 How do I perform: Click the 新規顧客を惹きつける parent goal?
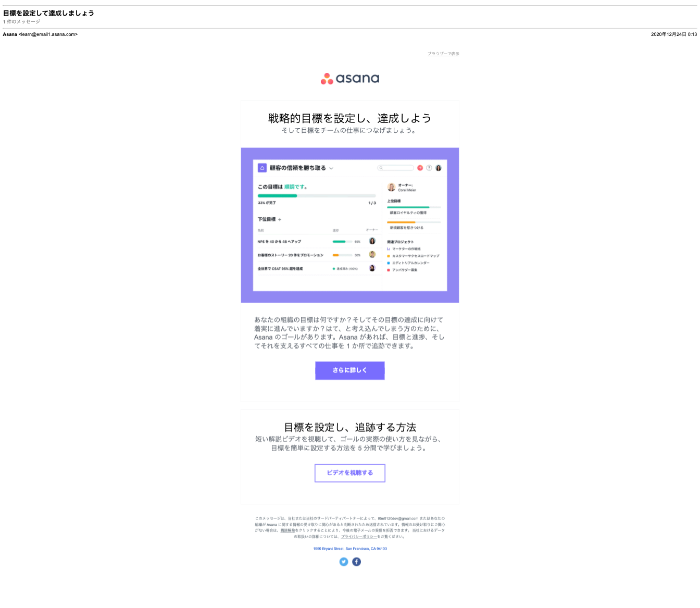pos(407,228)
